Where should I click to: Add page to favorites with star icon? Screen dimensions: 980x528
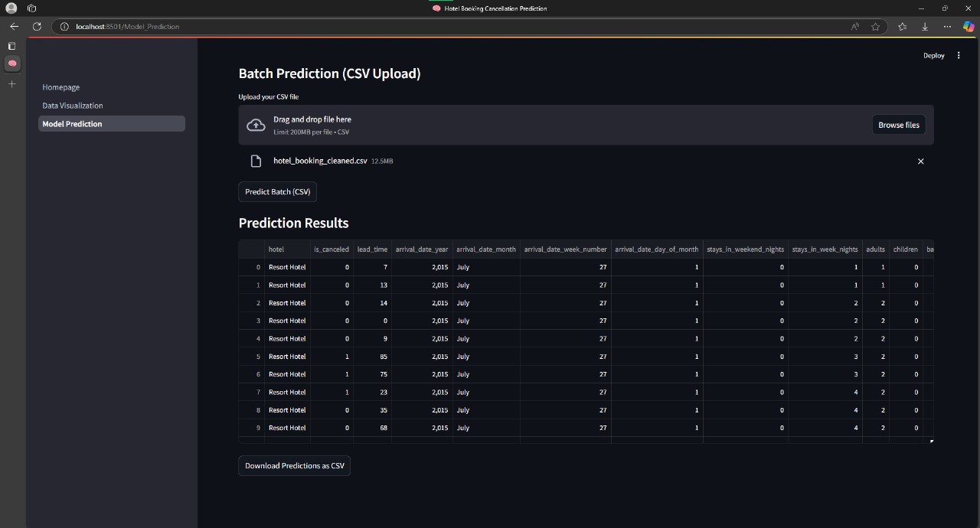coord(875,26)
